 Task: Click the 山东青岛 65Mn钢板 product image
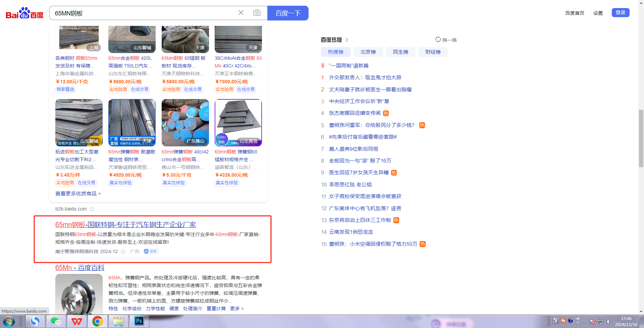pyautogui.click(x=238, y=123)
